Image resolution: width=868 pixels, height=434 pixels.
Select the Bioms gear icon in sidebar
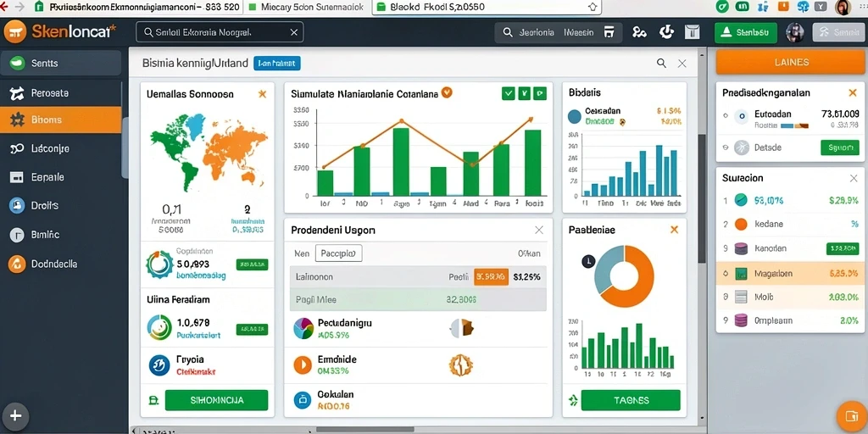[x=17, y=120]
